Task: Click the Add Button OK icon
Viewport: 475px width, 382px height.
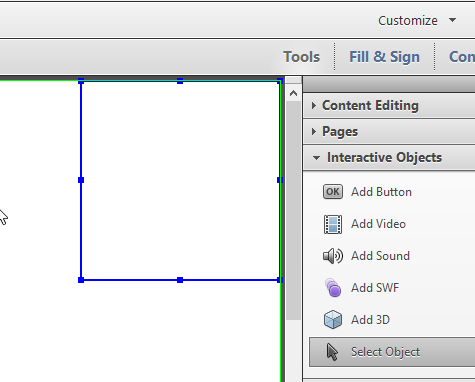Action: pyautogui.click(x=333, y=192)
